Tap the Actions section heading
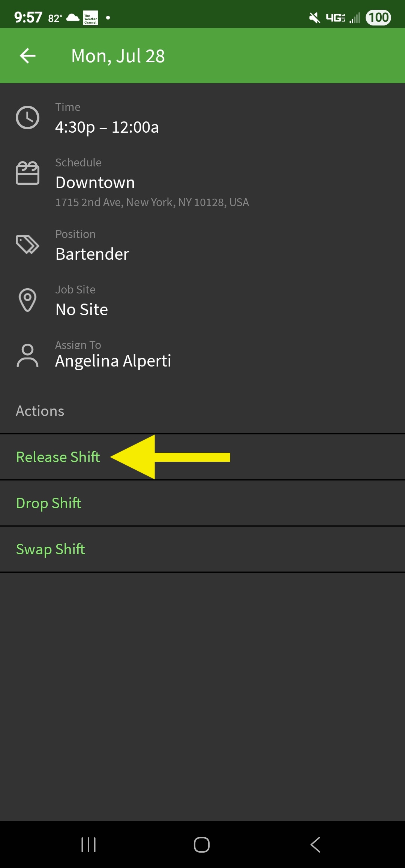The width and height of the screenshot is (405, 868). click(40, 411)
